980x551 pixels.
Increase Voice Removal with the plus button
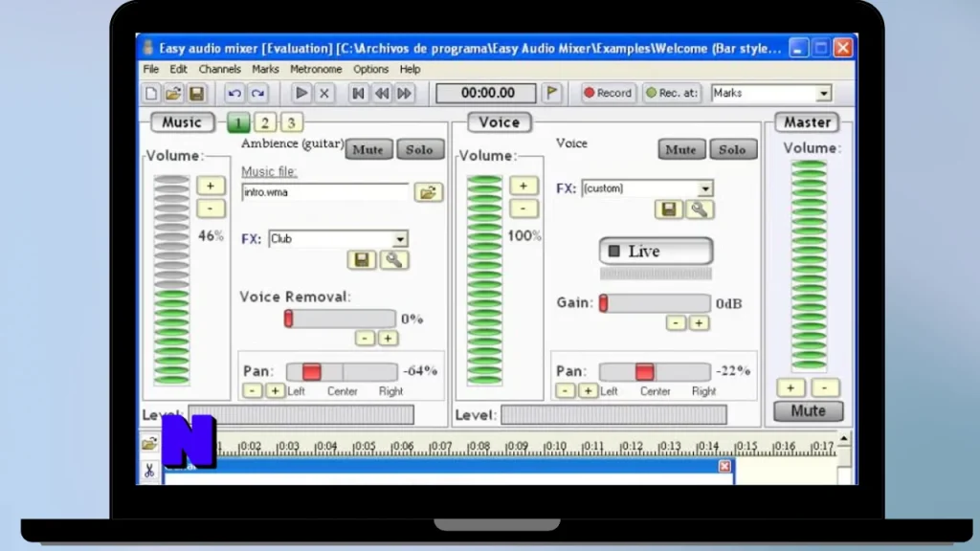click(x=388, y=339)
